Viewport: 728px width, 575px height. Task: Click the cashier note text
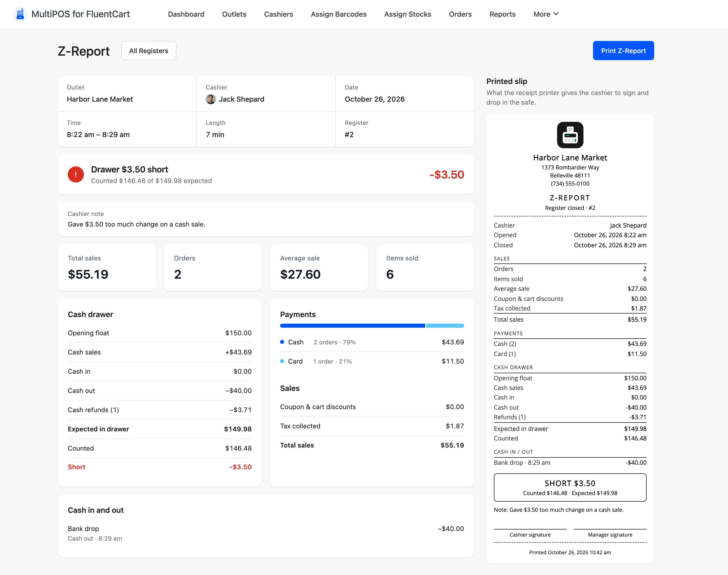click(136, 224)
